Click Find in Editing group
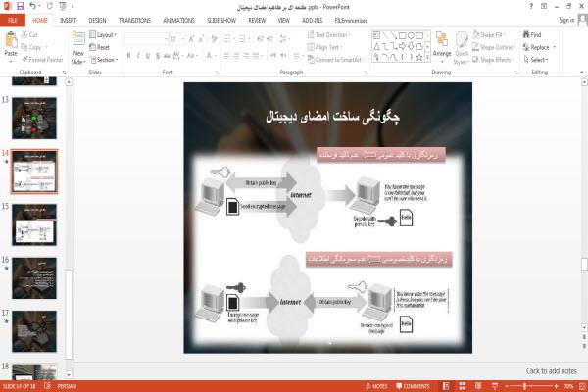588x392 pixels. [x=532, y=35]
